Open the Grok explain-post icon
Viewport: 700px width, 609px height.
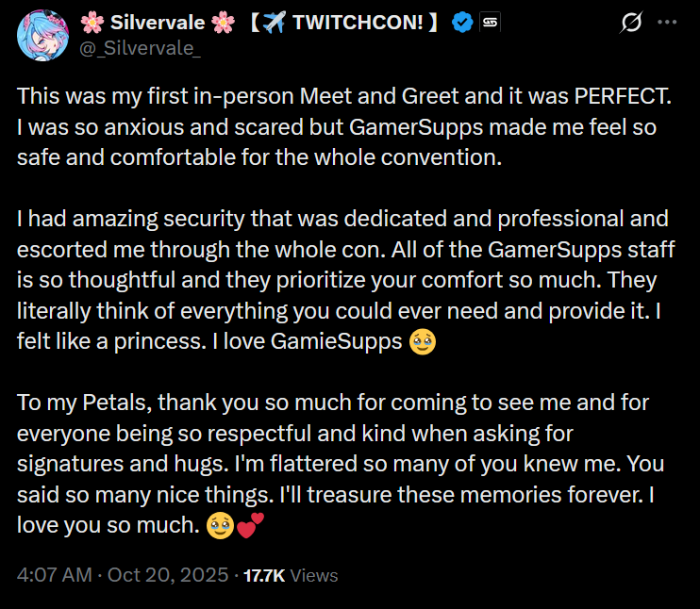[632, 25]
